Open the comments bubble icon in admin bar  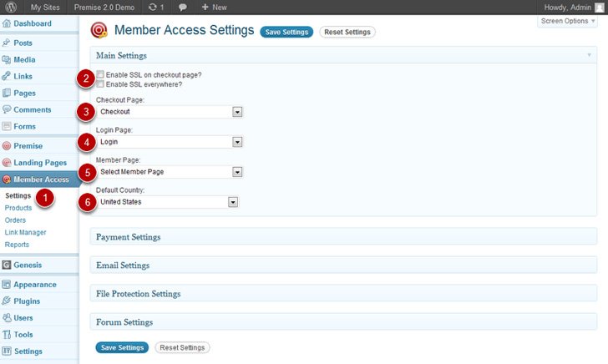[183, 8]
